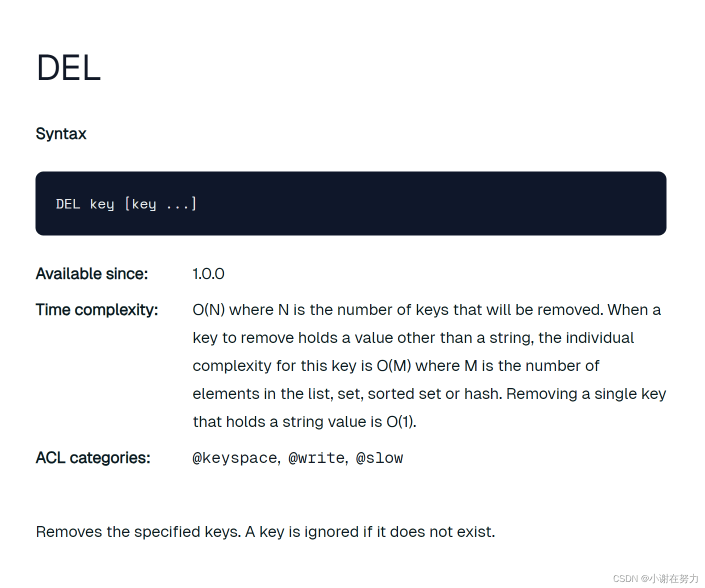Click the O(1) string value sentence
Viewport: 705px width, 588px height.
[x=304, y=422]
